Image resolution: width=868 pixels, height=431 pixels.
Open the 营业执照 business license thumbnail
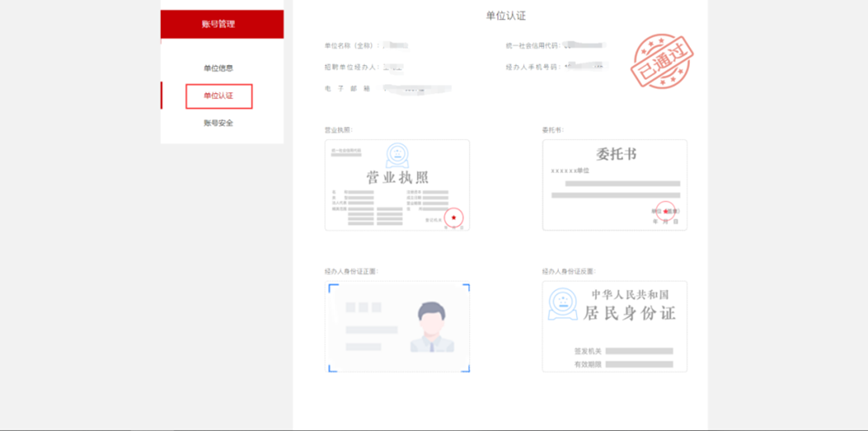tap(397, 185)
